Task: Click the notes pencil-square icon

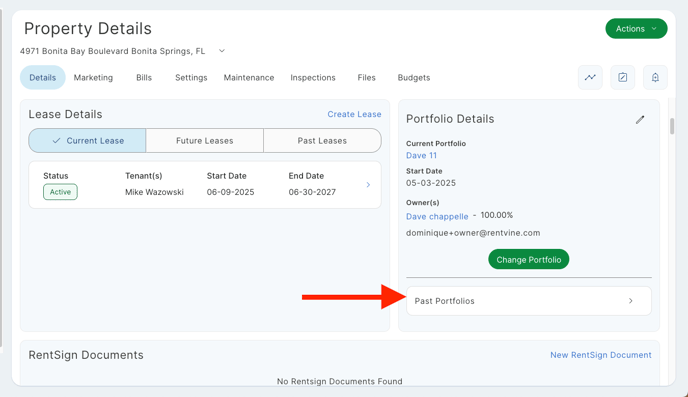Action: (x=623, y=77)
